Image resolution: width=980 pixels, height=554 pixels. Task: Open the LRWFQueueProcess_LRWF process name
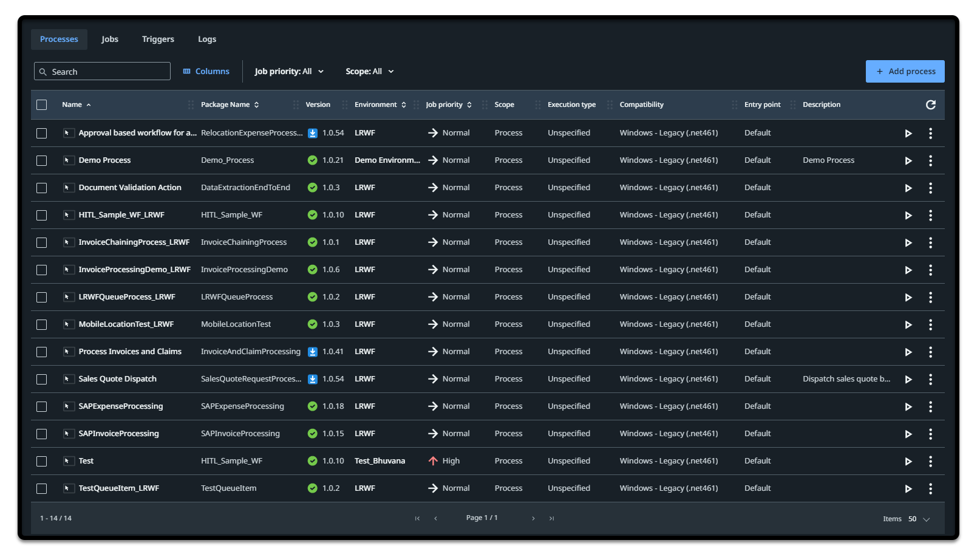(127, 297)
